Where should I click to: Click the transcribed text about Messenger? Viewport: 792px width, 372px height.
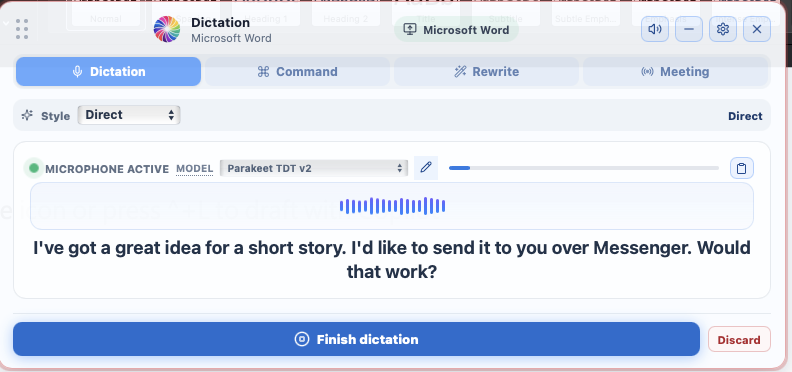pos(392,260)
